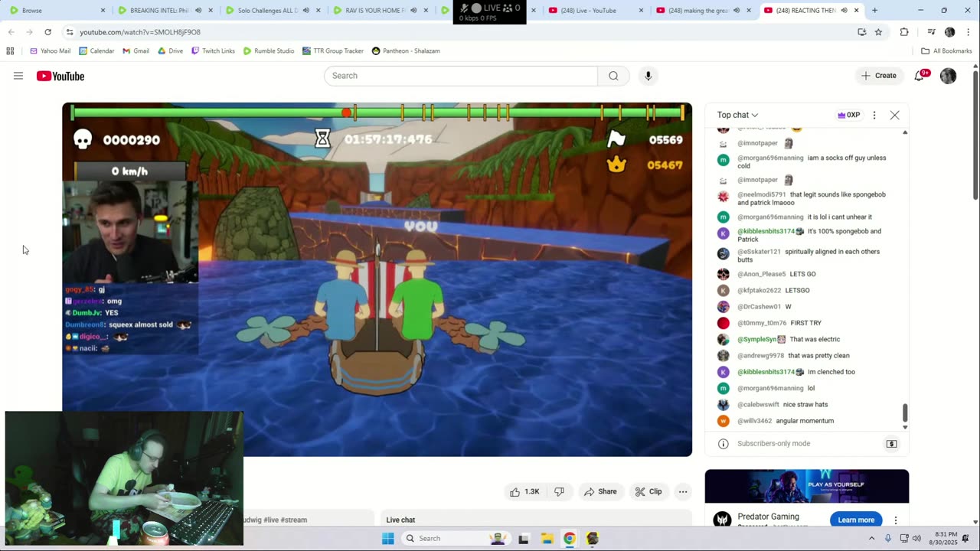
Task: Click the chat super chat dollar icon
Action: pyautogui.click(x=891, y=444)
